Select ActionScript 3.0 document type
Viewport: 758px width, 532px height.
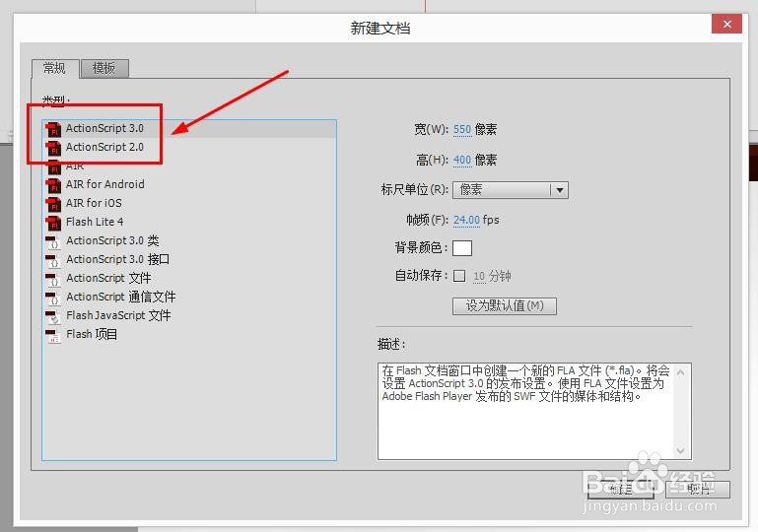189,128
